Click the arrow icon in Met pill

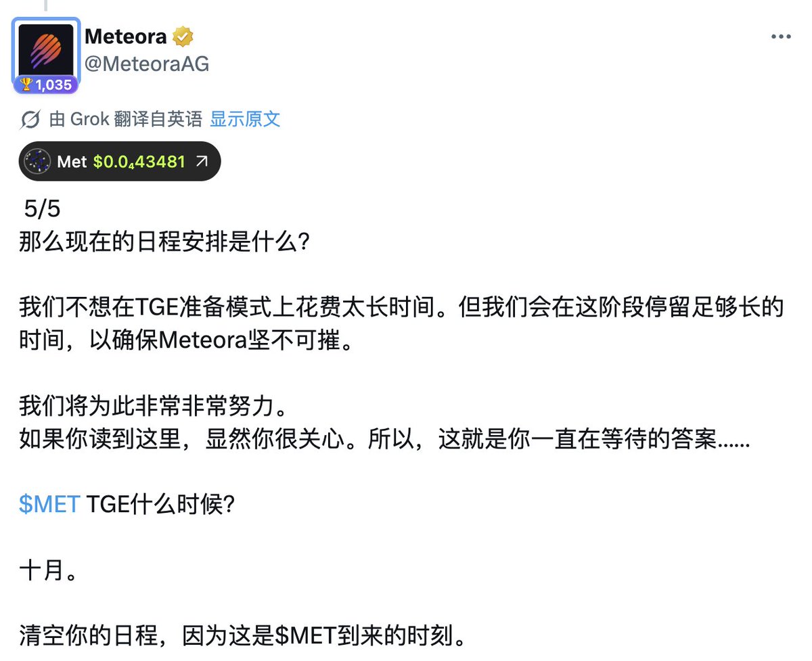[202, 162]
